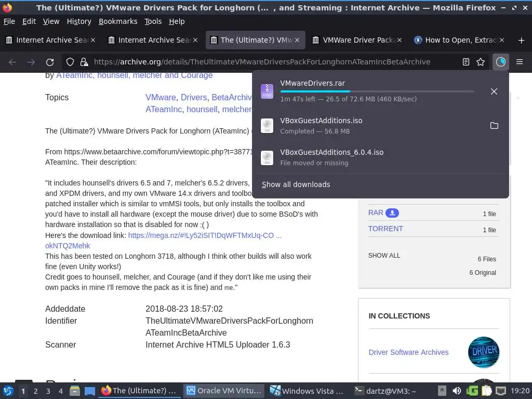
Task: Close the How to Open, Extract tab
Action: pos(502,40)
